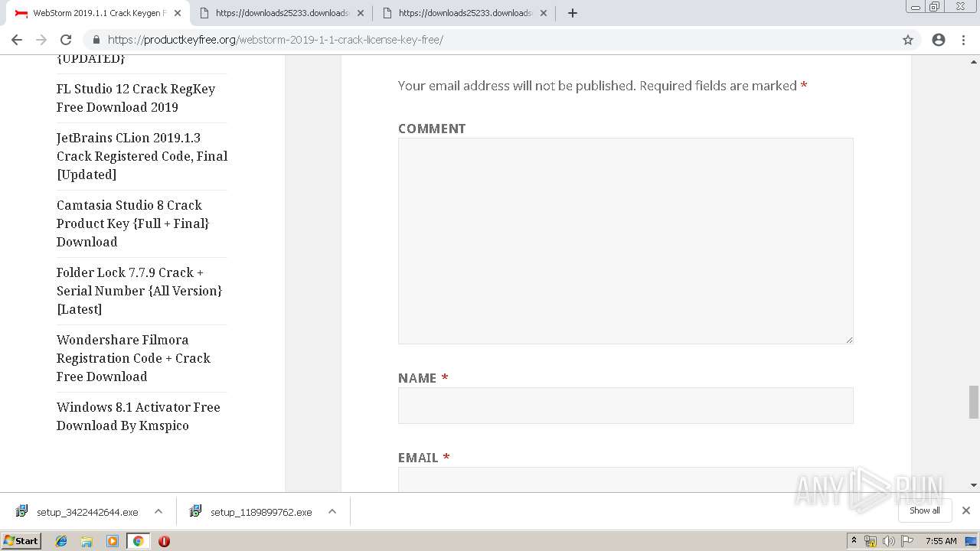The width and height of the screenshot is (980, 551).
Task: Open the Chrome profile account icon
Action: click(939, 40)
